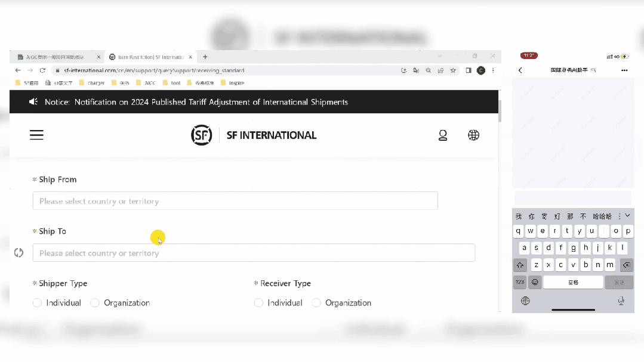Reload the page with browser refresh button

[x=42, y=70]
